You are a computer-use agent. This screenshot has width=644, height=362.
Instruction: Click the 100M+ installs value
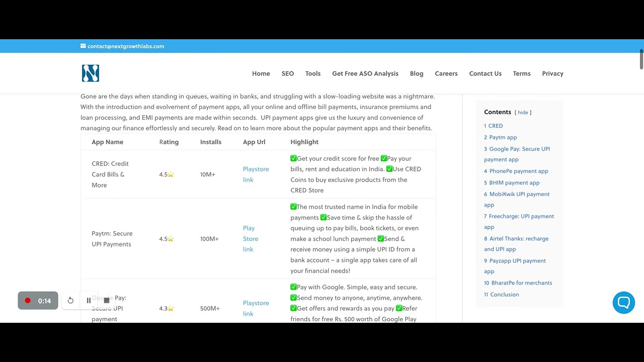[209, 239]
